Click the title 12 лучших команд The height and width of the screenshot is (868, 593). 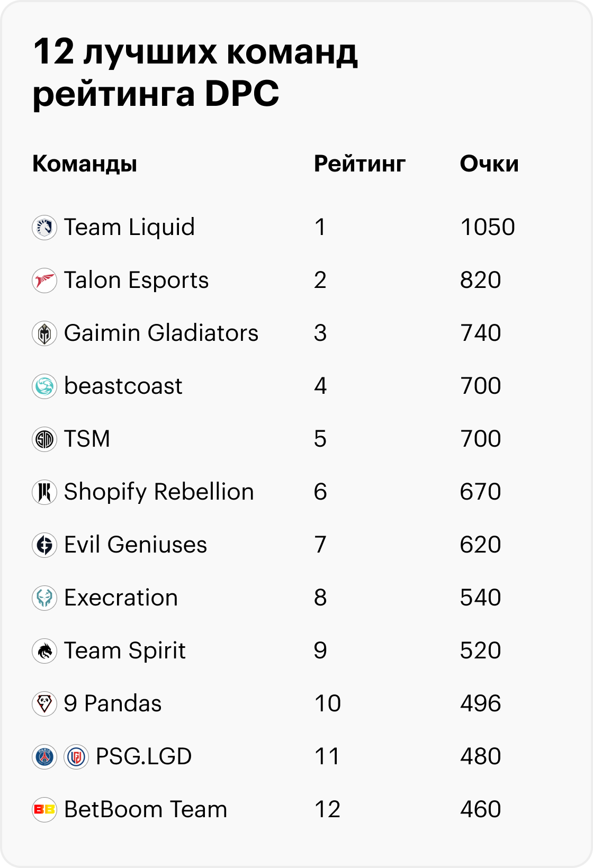(x=195, y=52)
